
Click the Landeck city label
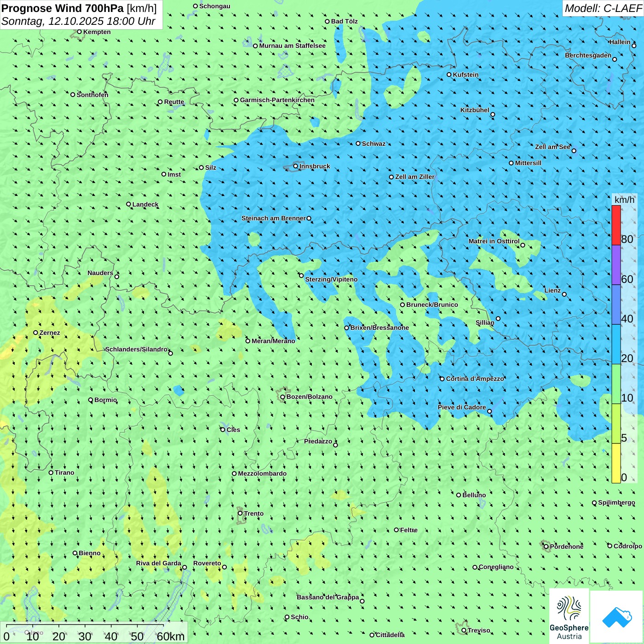145,204
